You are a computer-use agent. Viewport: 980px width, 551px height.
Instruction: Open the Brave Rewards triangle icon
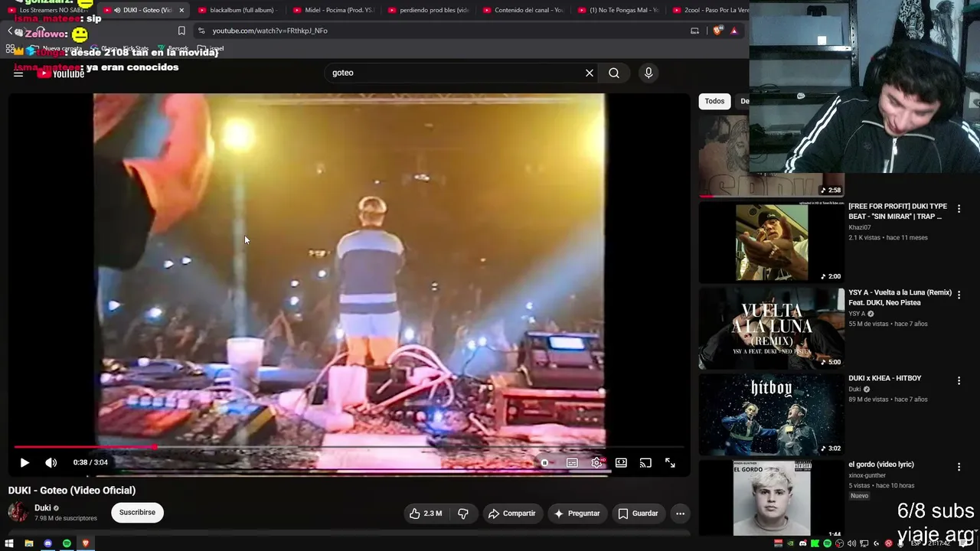click(733, 31)
